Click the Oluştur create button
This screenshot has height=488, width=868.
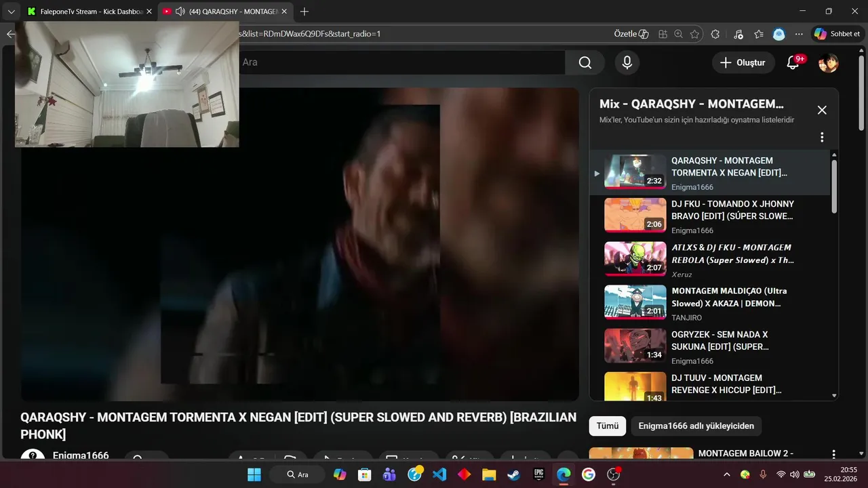743,62
